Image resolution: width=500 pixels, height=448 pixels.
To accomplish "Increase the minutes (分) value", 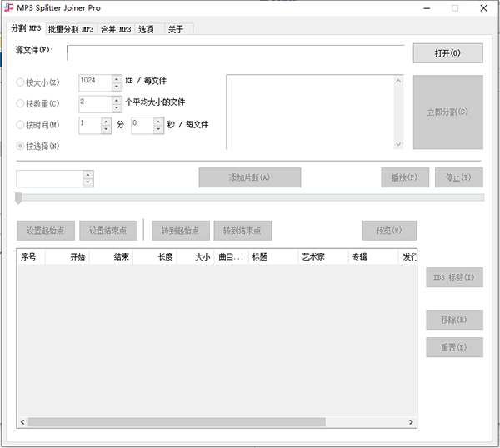I will [106, 122].
